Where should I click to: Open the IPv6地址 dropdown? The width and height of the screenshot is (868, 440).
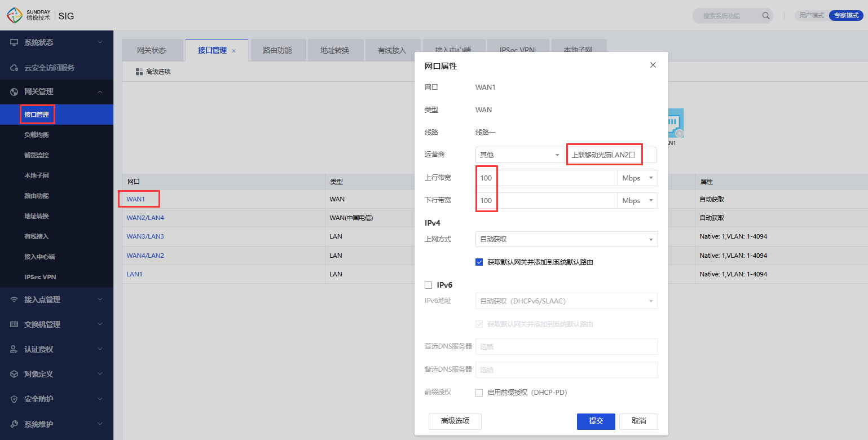coord(567,301)
